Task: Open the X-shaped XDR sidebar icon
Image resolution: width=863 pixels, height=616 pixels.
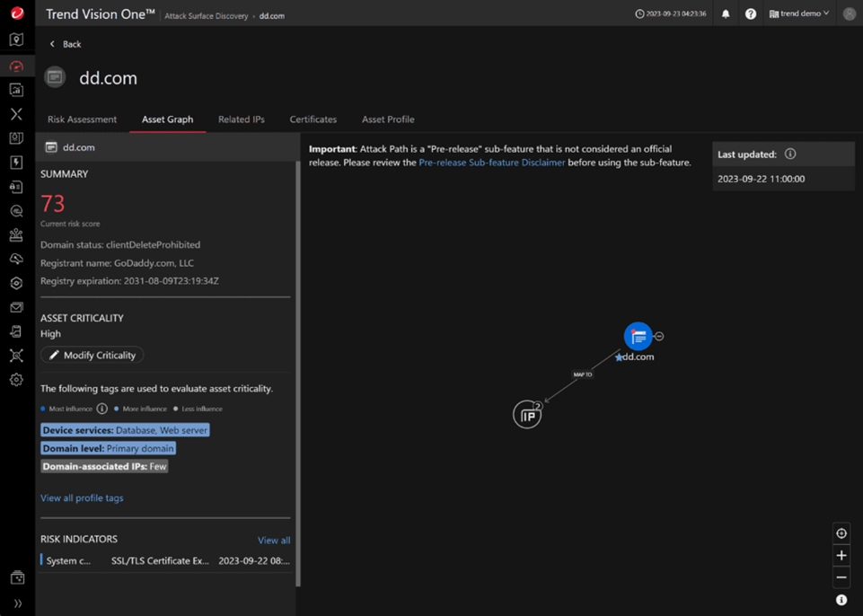Action: pyautogui.click(x=16, y=114)
